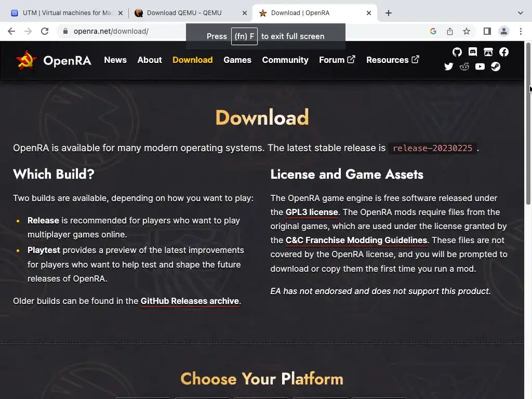Viewport: 532px width, 399px height.
Task: Expand the tab search chevron
Action: 521,13
